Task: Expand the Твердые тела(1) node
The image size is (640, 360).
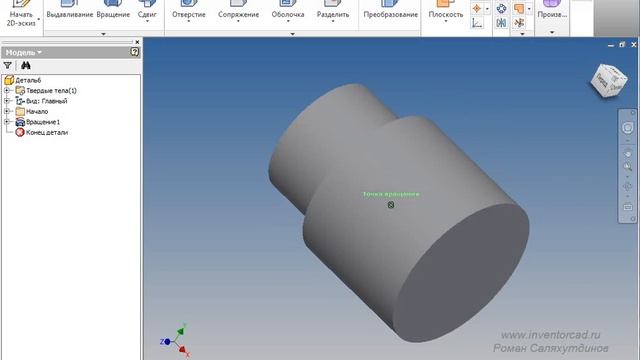Action: 7,91
